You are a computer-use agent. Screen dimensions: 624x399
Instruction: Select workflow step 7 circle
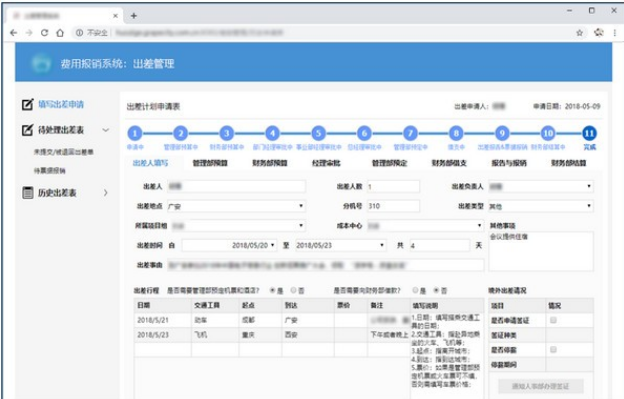410,133
